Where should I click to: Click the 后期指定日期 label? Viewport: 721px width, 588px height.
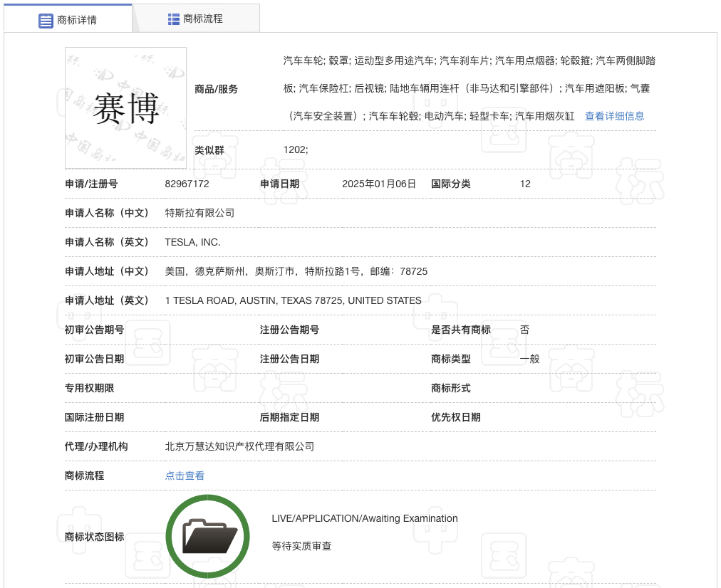point(290,417)
